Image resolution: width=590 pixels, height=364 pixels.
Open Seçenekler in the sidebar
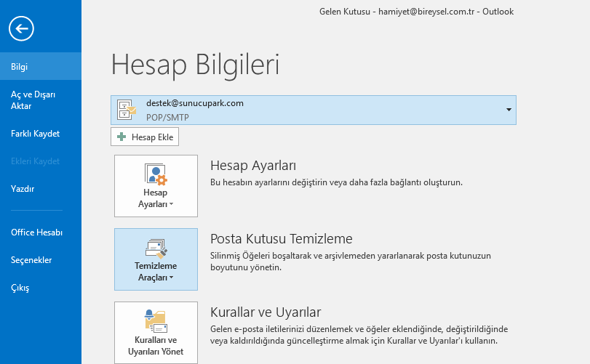(41, 260)
